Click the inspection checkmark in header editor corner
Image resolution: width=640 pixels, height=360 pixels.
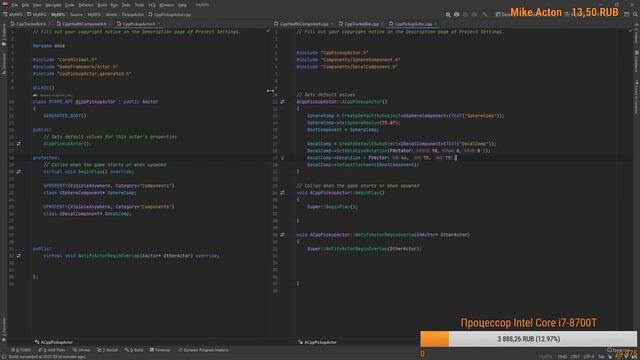pyautogui.click(x=268, y=31)
